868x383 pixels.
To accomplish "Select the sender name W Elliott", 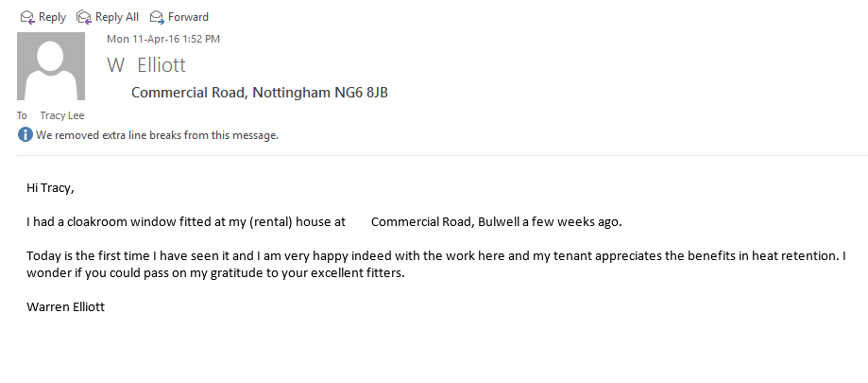I will (146, 65).
